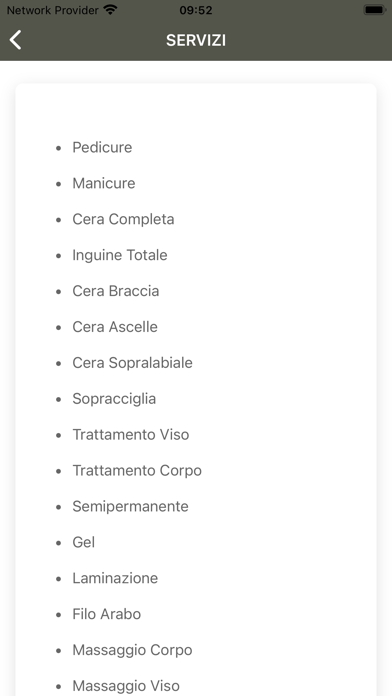Tap the Wi-Fi status icon
392x696 pixels.
(110, 10)
